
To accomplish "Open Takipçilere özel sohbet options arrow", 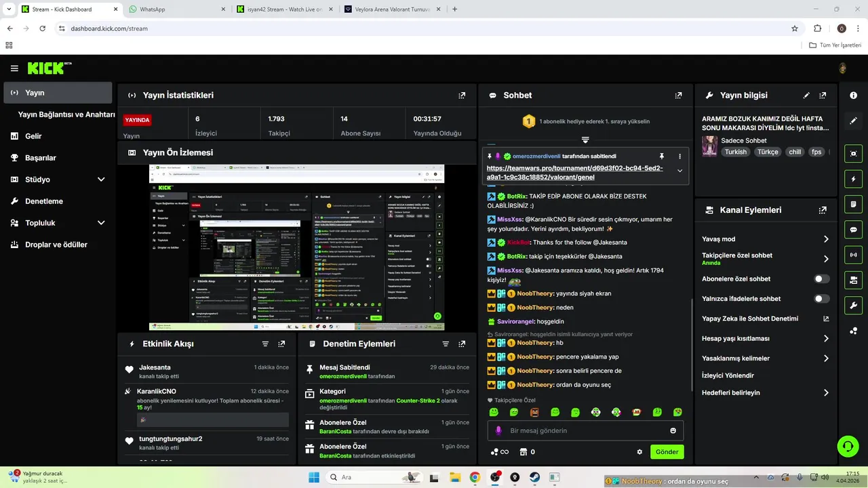I will [x=826, y=259].
